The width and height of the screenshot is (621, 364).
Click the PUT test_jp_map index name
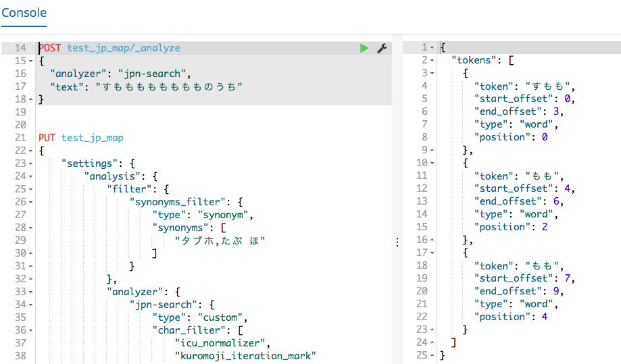(93, 138)
